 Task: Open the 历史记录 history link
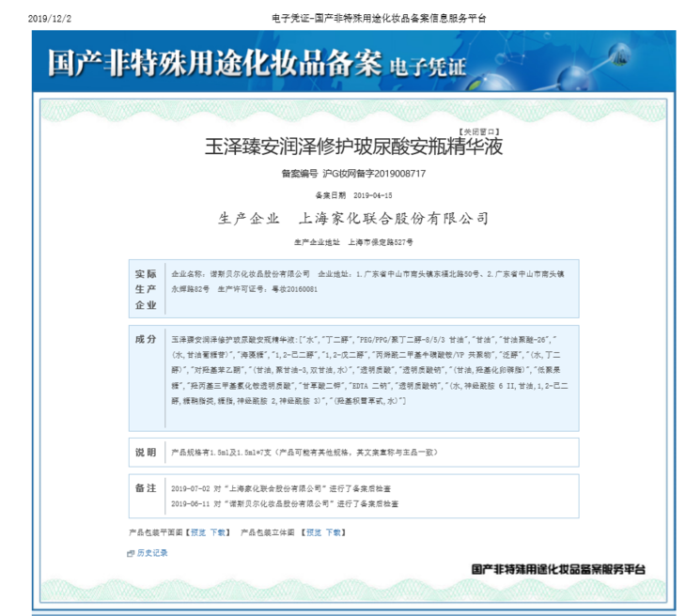pos(152,553)
